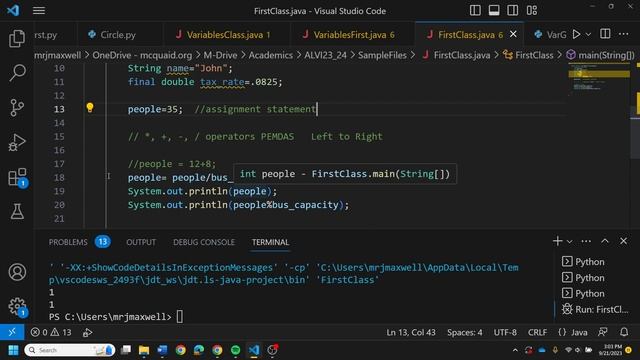
Task: Open Source Control view
Action: [17, 108]
